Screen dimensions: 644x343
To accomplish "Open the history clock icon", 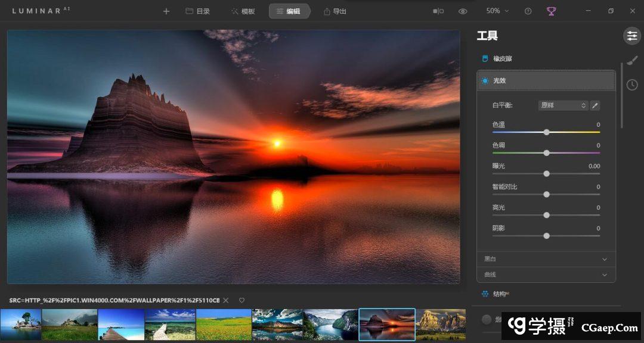I will pyautogui.click(x=632, y=85).
